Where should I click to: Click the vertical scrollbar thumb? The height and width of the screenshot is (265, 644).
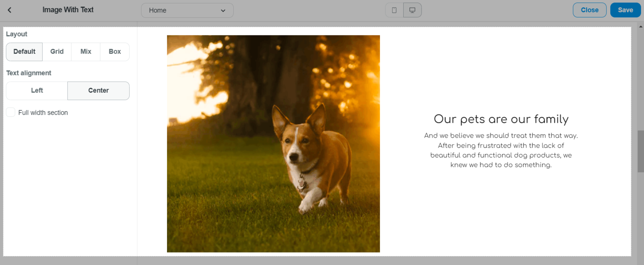tap(641, 151)
